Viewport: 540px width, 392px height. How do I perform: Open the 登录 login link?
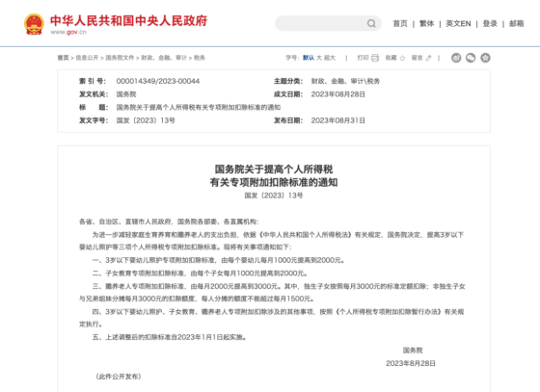(490, 24)
